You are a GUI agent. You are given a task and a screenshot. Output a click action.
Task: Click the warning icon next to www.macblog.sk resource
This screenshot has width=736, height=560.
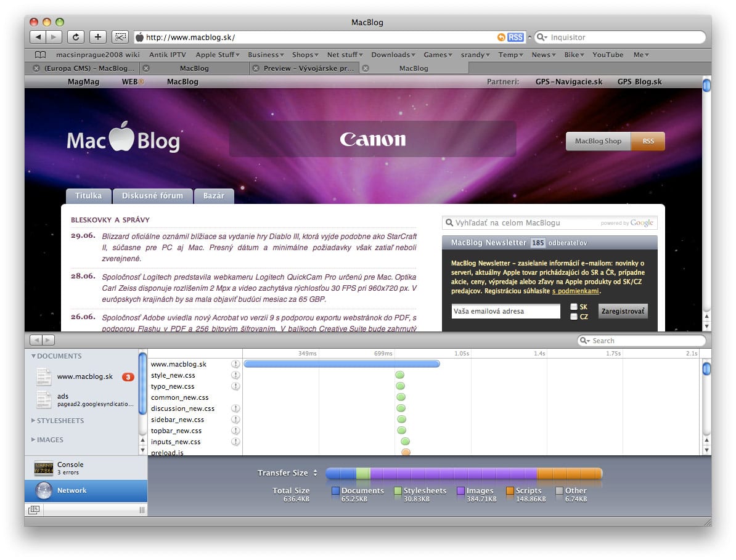235,364
